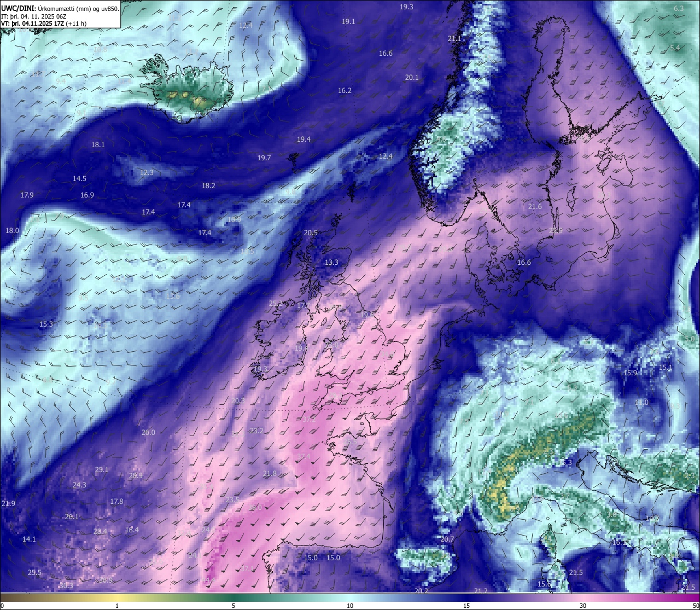The width and height of the screenshot is (700, 610).
Task: Click the 14.1 value label
Action: (29, 539)
